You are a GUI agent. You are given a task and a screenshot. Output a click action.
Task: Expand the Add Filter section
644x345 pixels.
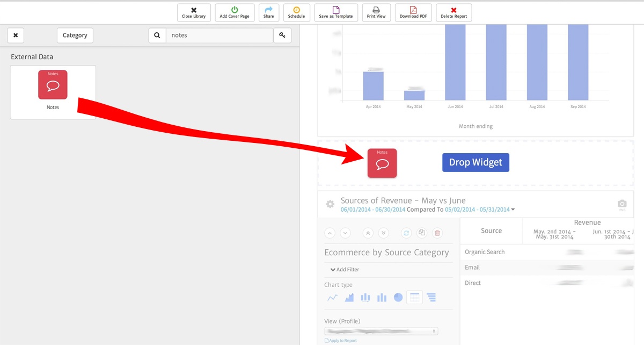click(x=345, y=269)
